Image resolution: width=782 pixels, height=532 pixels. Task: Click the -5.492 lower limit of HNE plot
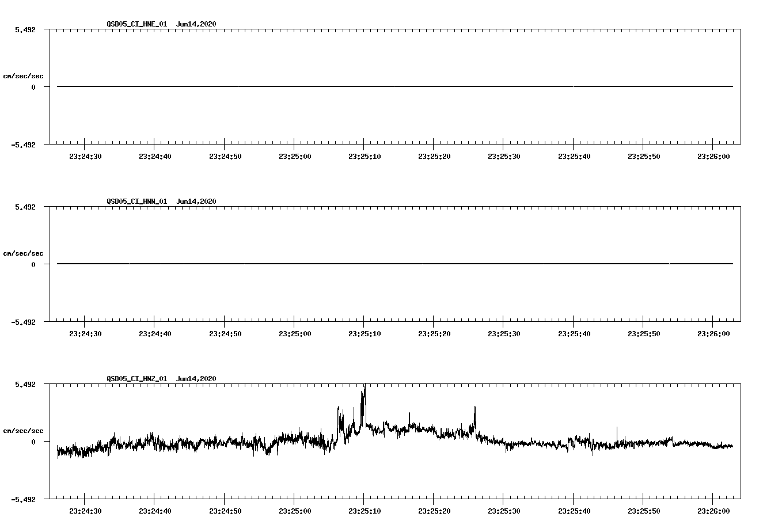click(x=22, y=145)
